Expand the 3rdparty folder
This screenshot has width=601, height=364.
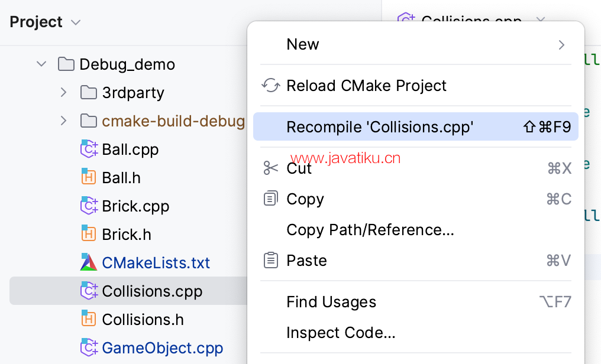[x=64, y=92]
